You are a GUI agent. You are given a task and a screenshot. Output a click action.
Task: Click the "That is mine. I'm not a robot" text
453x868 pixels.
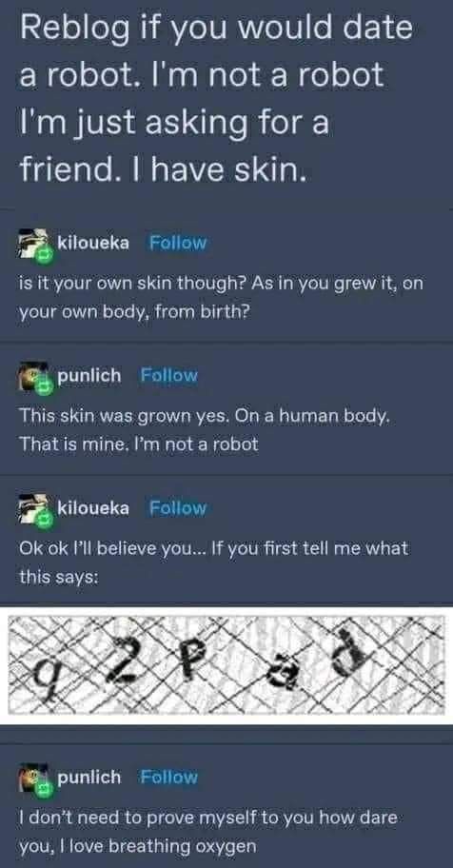[138, 444]
